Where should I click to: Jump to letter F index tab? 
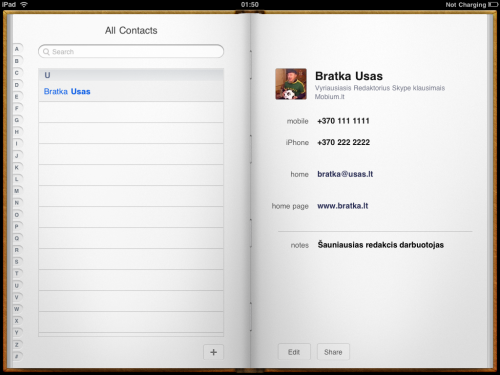(17, 108)
